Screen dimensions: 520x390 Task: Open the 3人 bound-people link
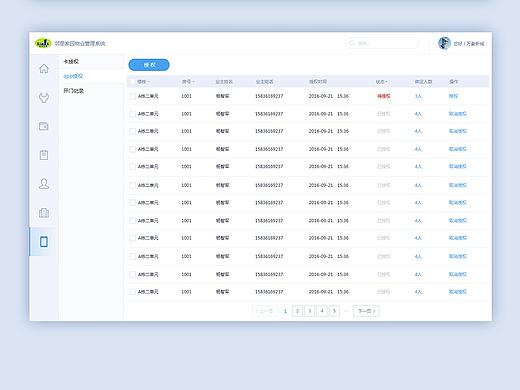(418, 96)
